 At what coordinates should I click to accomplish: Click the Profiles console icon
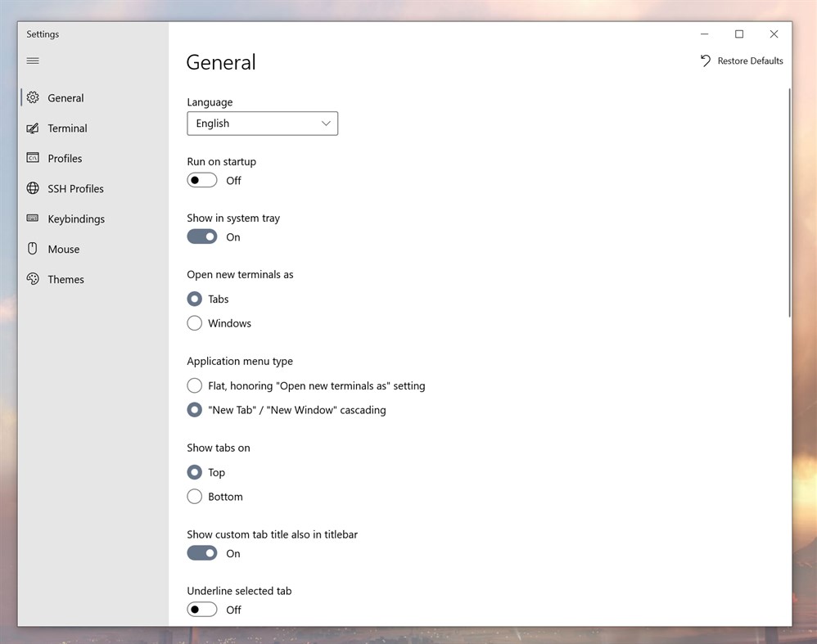pyautogui.click(x=33, y=158)
